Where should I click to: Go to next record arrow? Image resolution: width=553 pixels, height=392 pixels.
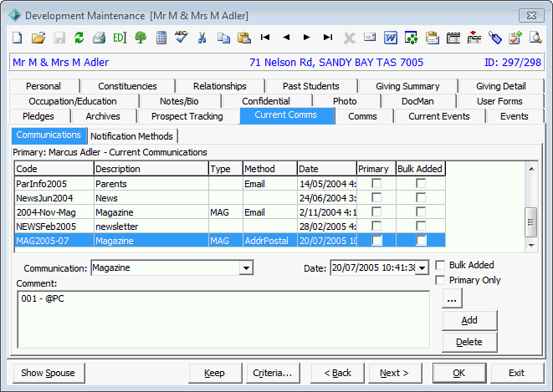[x=306, y=37]
